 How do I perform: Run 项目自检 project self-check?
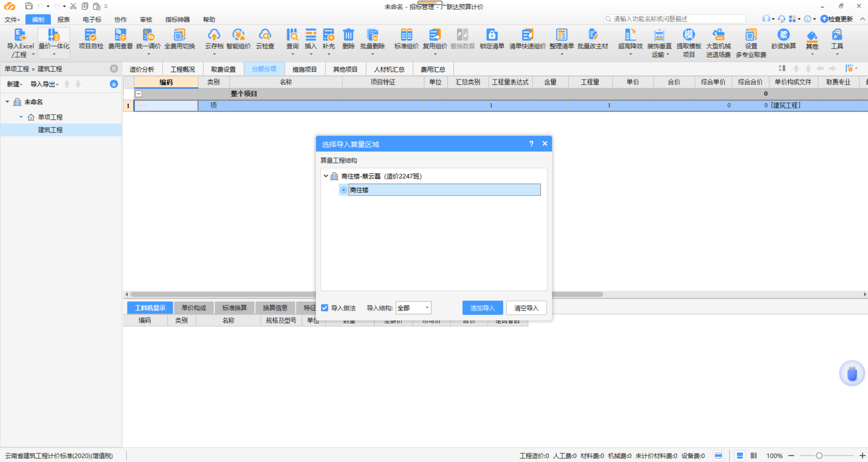tap(91, 39)
